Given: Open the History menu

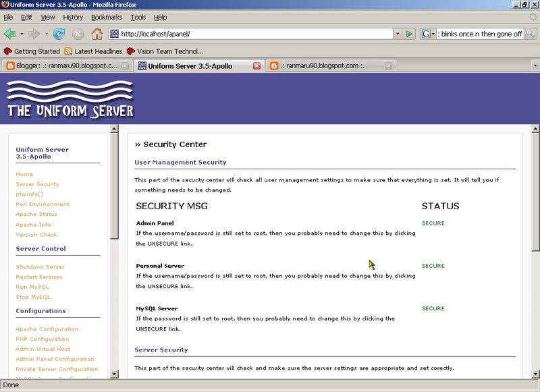Looking at the screenshot, I should (x=73, y=18).
